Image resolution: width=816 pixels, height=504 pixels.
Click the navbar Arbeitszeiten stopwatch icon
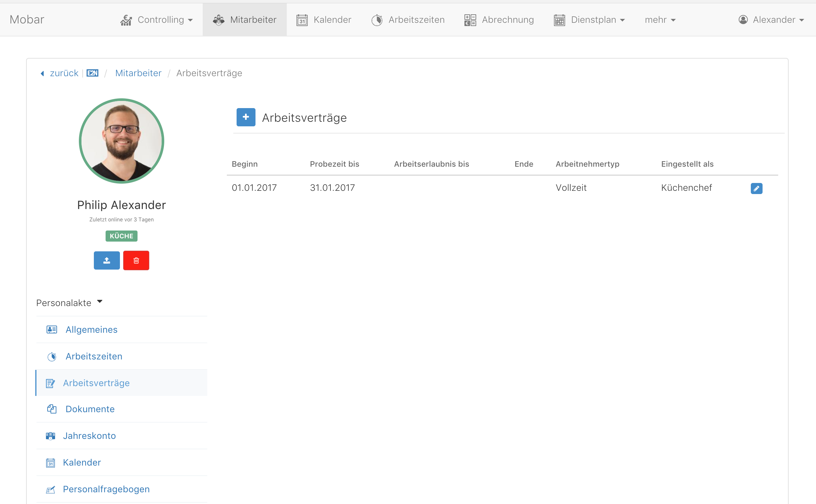pos(377,20)
